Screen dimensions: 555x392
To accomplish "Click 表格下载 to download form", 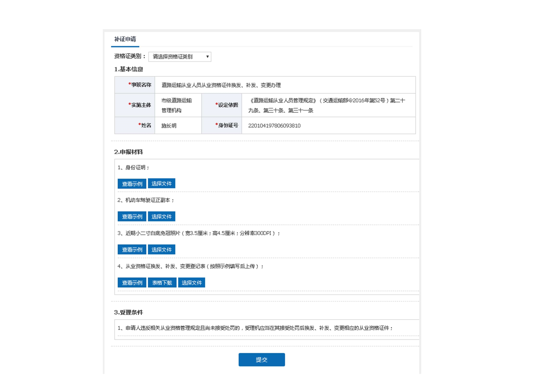I will [162, 283].
